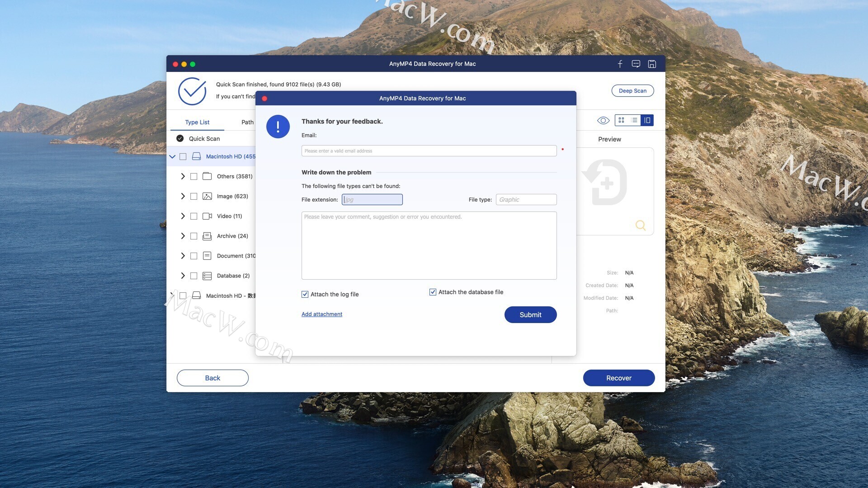Screen dimensions: 868x488
Task: Click the magnifier icon in Preview pane
Action: click(640, 225)
